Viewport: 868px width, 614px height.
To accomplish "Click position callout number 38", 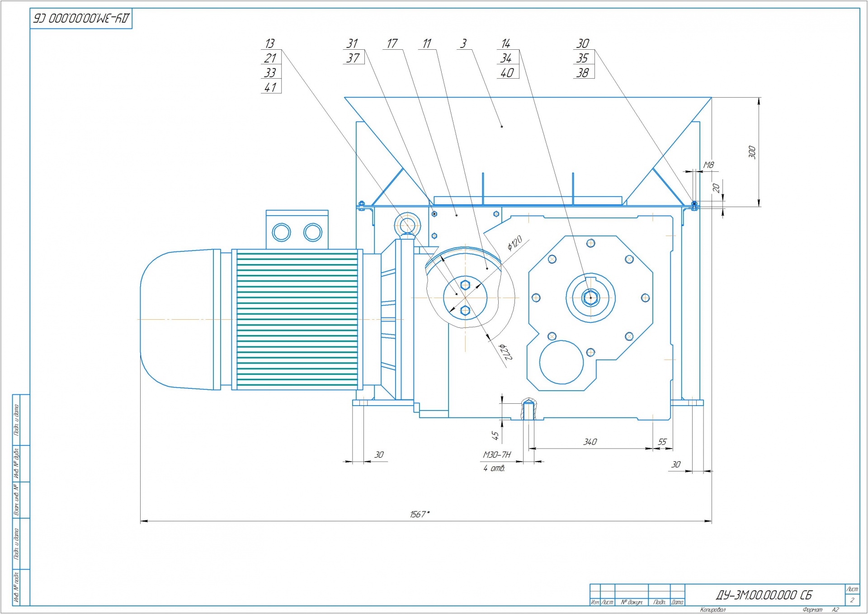I will pos(583,72).
